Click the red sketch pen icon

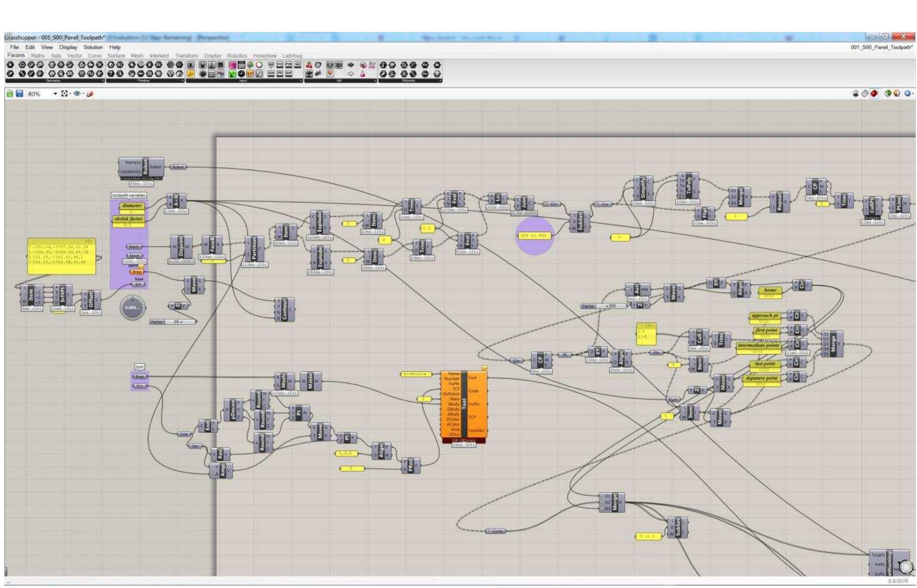[90, 94]
